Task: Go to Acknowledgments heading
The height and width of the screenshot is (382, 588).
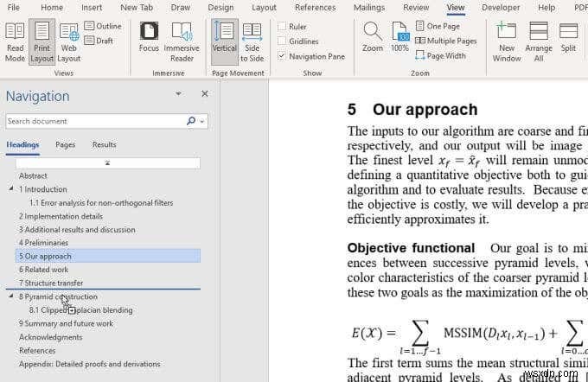Action: coord(51,337)
